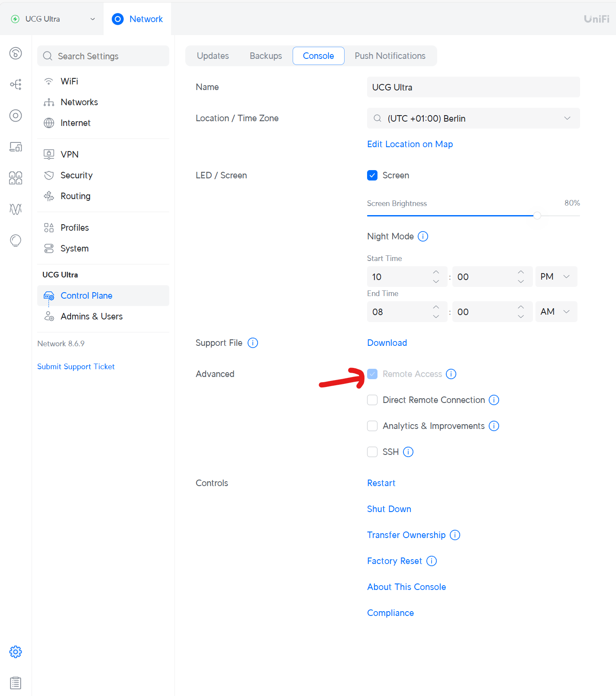
Task: Open the Insights waveform icon
Action: pyautogui.click(x=16, y=209)
